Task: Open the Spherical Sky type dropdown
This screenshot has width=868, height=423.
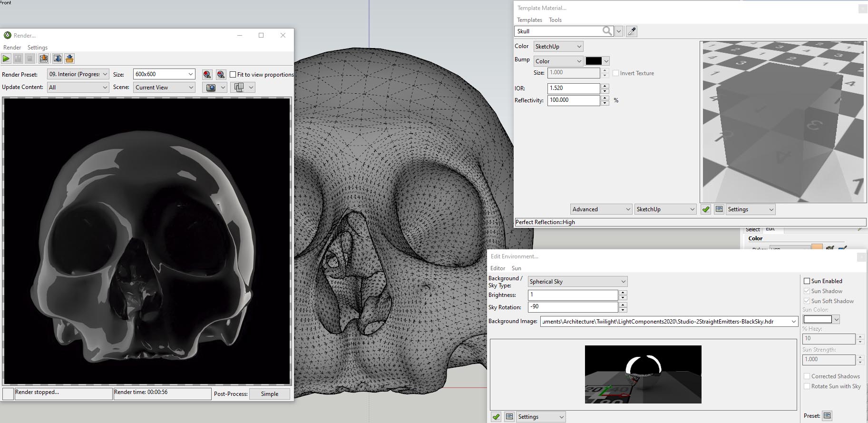Action: pyautogui.click(x=577, y=282)
